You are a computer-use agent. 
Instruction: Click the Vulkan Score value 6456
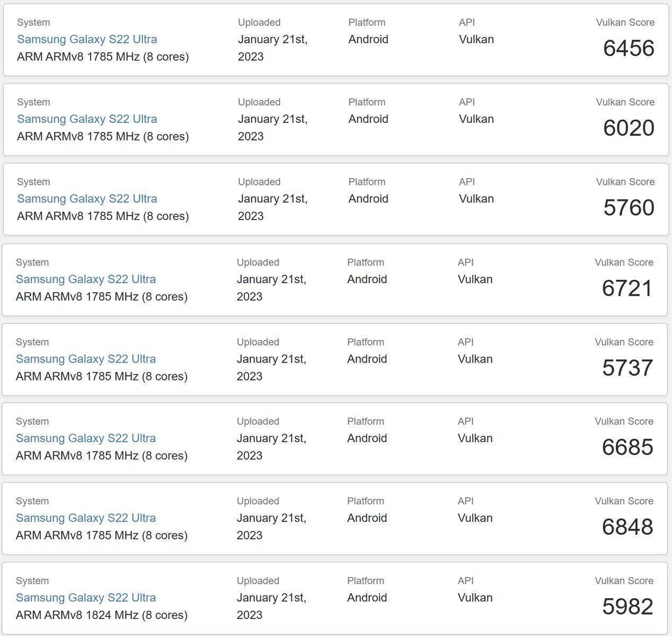point(629,48)
